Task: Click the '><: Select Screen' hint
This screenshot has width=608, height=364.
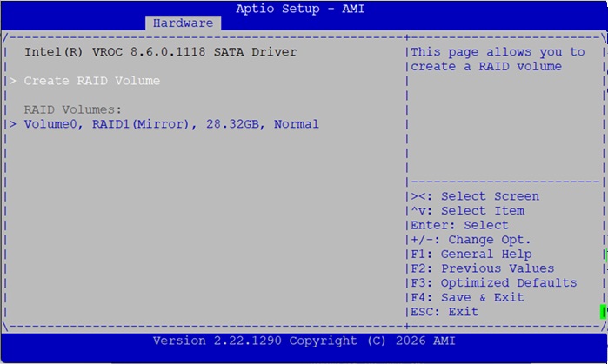Action: [x=475, y=196]
